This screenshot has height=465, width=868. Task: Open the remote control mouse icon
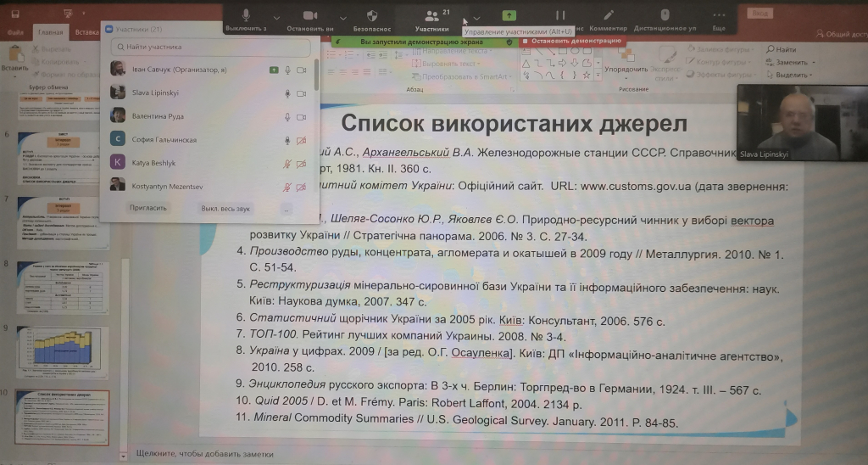pyautogui.click(x=665, y=15)
